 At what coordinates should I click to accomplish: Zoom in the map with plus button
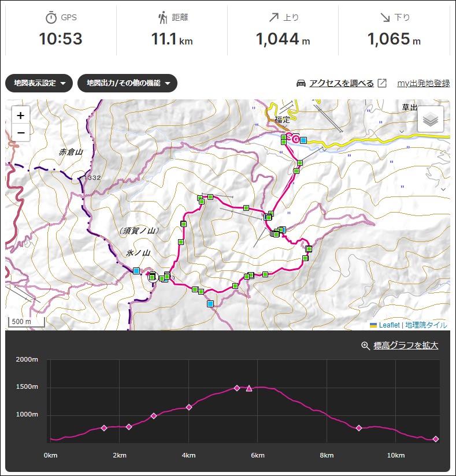pos(21,116)
